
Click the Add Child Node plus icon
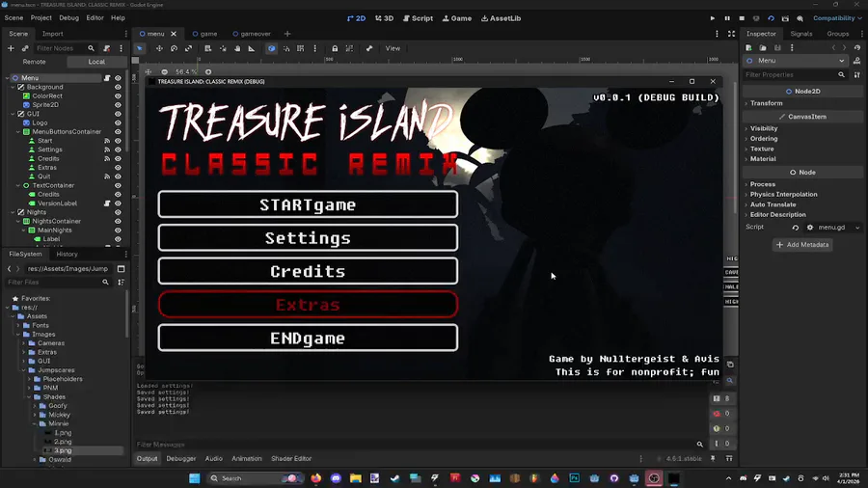click(11, 48)
